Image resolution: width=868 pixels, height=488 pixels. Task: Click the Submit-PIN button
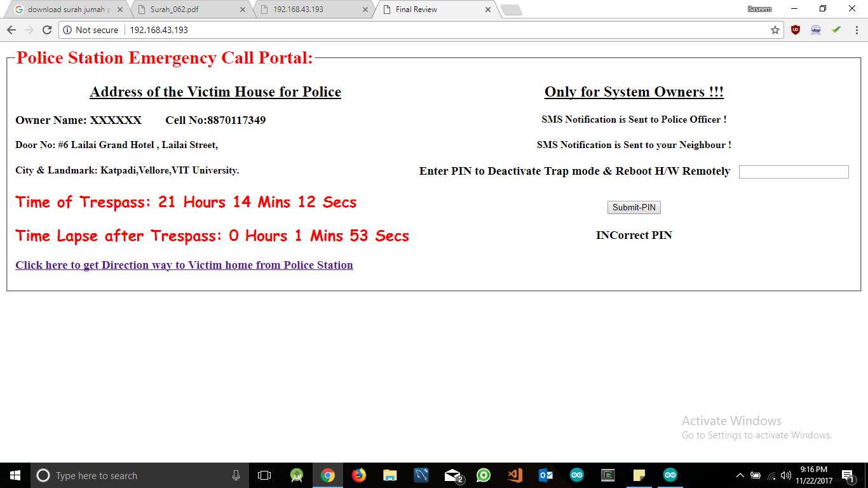[x=634, y=207]
